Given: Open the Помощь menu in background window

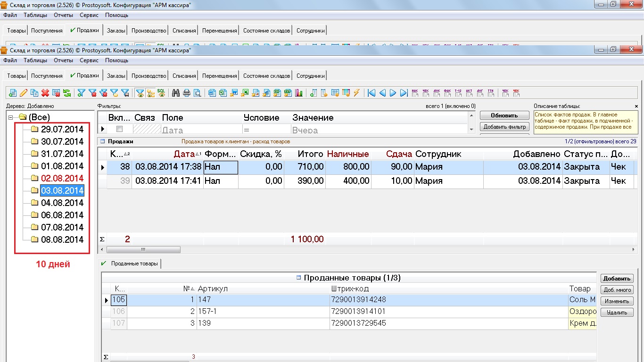Looking at the screenshot, I should [116, 15].
